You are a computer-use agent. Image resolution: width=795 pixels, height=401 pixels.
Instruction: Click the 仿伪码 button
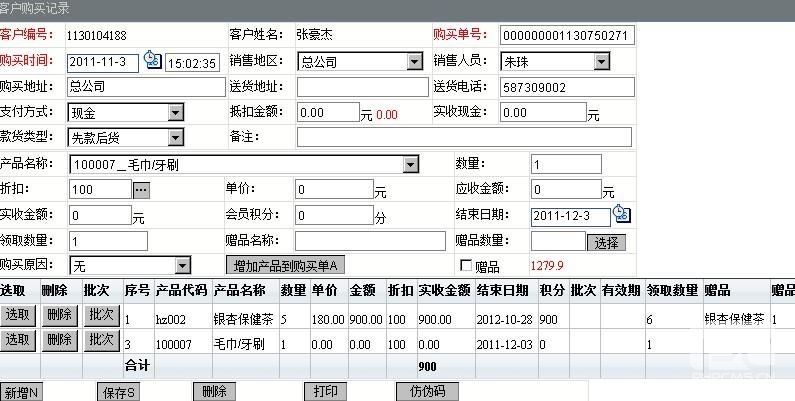tap(427, 391)
